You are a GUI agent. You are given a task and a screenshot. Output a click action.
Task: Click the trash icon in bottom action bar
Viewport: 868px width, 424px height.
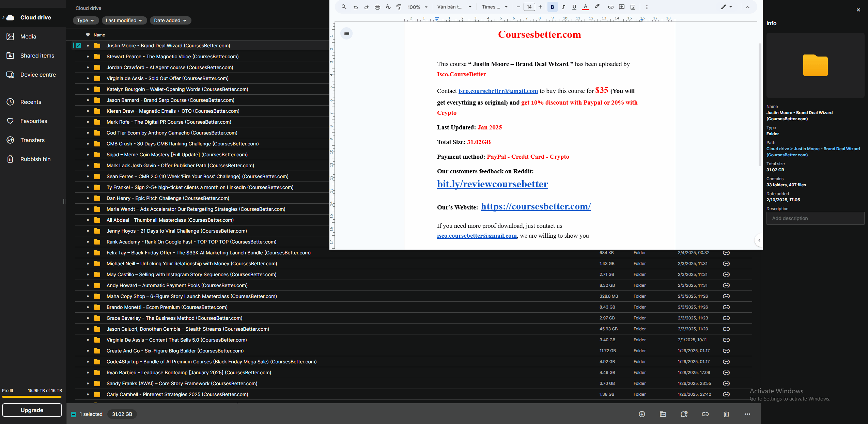pyautogui.click(x=726, y=414)
